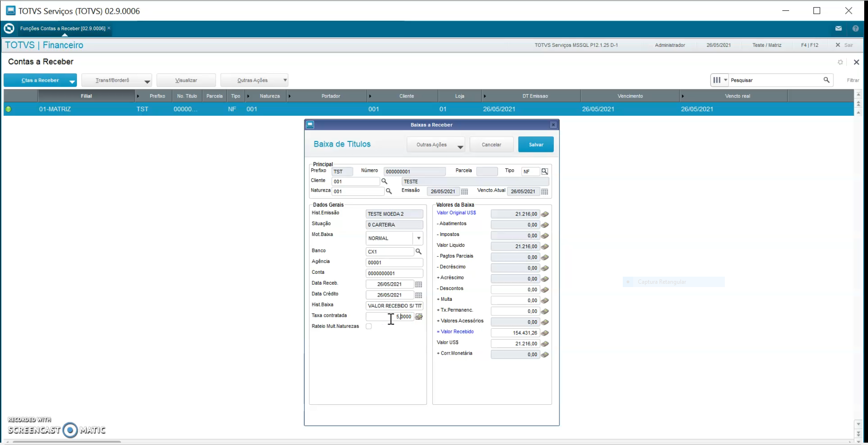Click the Multa value field
This screenshot has height=445, width=868.
pos(515,300)
